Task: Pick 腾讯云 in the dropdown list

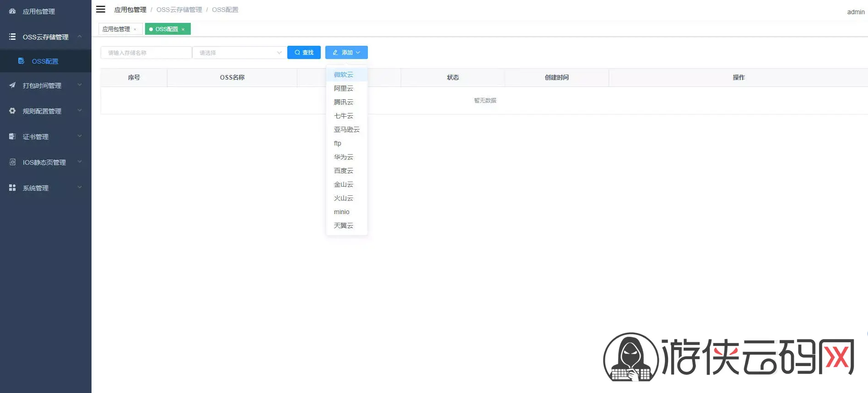Action: click(x=344, y=102)
